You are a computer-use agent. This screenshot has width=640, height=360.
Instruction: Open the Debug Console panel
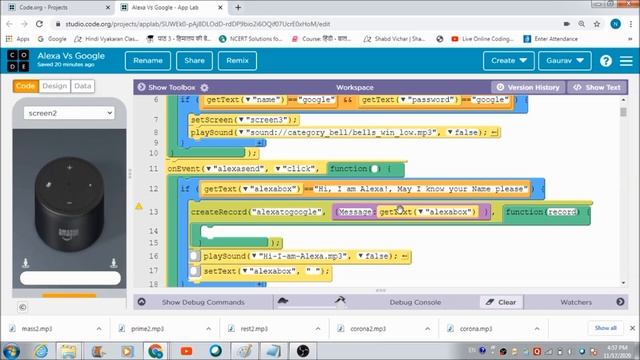click(x=415, y=302)
